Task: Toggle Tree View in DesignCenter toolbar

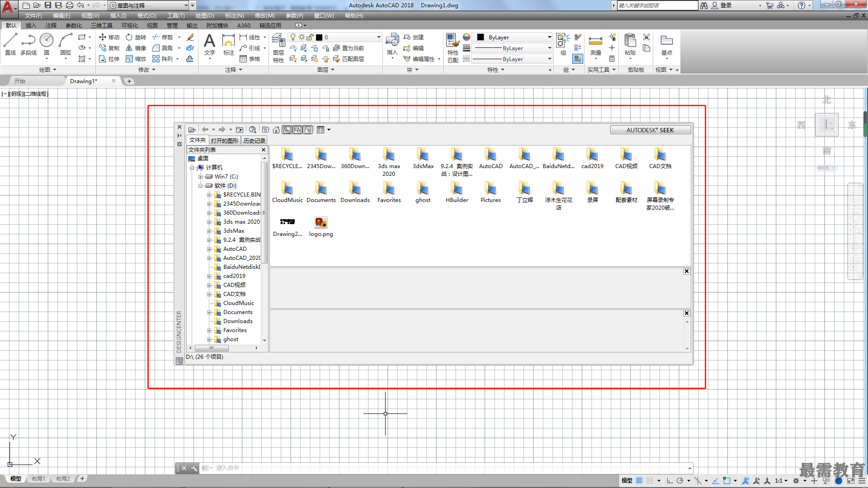Action: [x=287, y=130]
